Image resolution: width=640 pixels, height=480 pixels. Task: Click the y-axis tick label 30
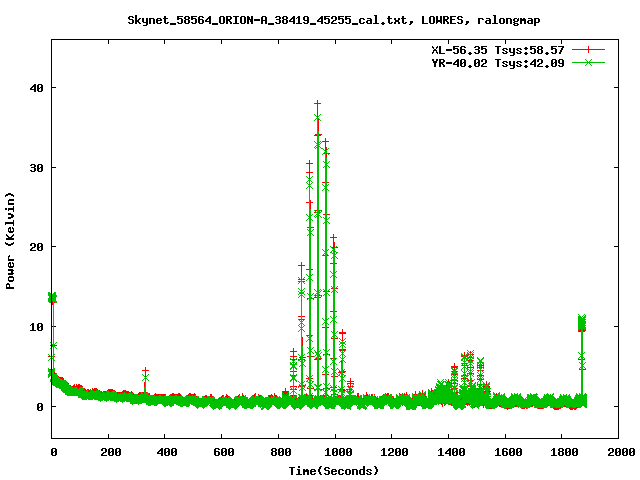[x=36, y=168]
